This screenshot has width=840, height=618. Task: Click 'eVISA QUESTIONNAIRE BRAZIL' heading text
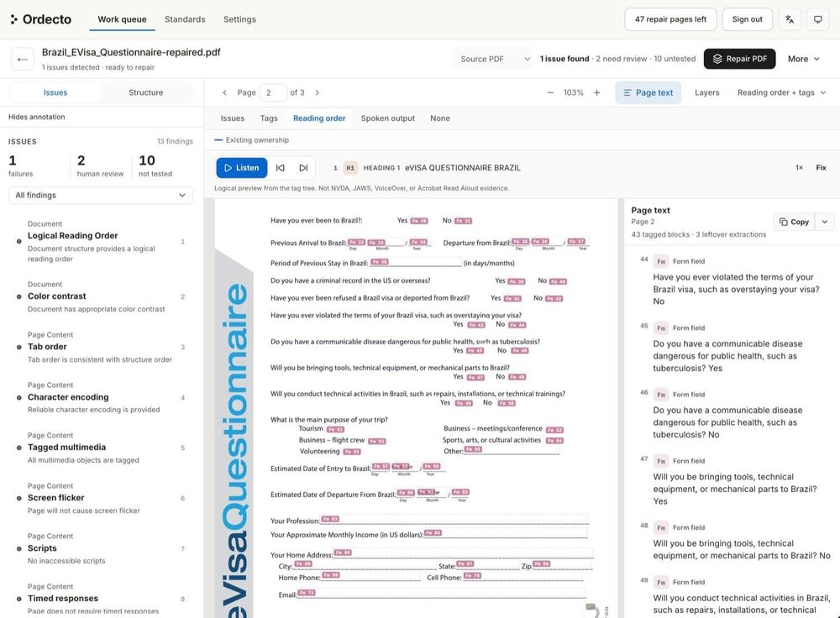pos(462,168)
